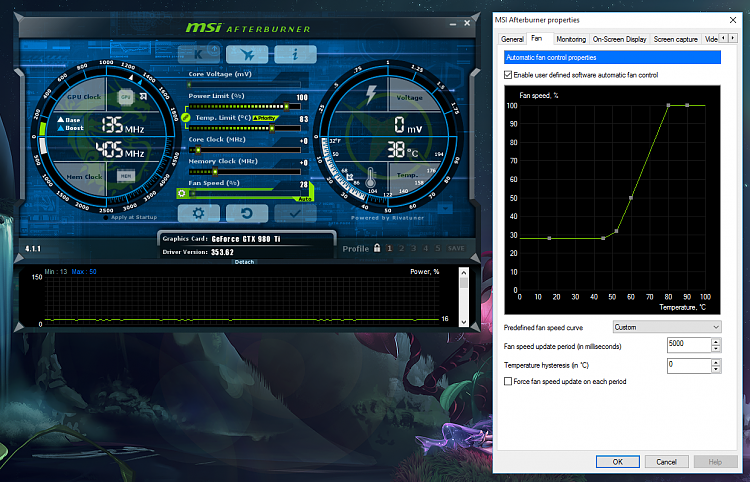The image size is (750, 482).
Task: Decrease the fan speed update period value
Action: click(716, 349)
